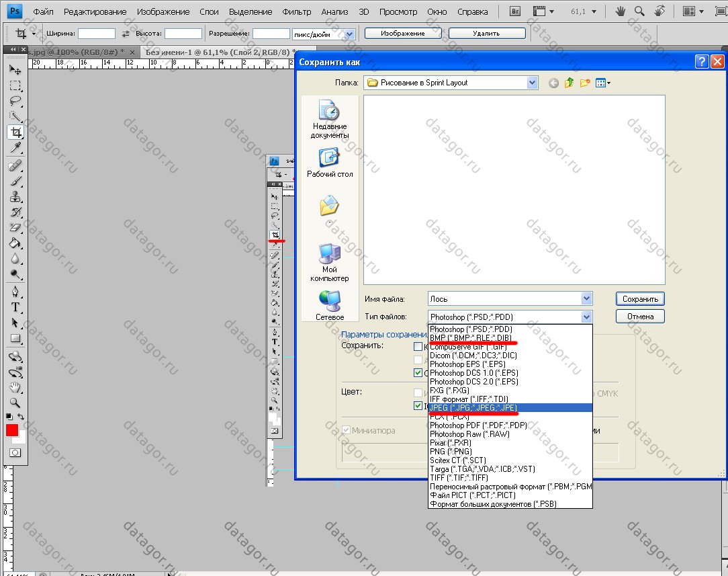Select the Healing Brush tool
The width and height of the screenshot is (728, 576).
pos(15,165)
